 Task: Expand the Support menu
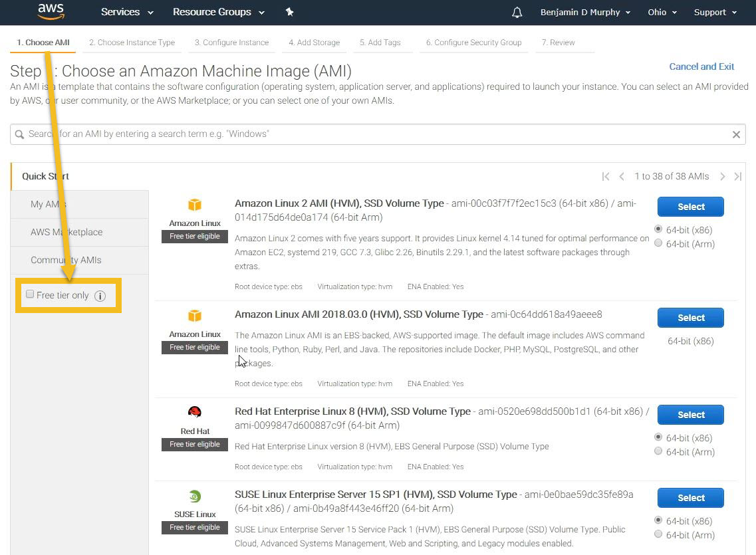pyautogui.click(x=715, y=13)
